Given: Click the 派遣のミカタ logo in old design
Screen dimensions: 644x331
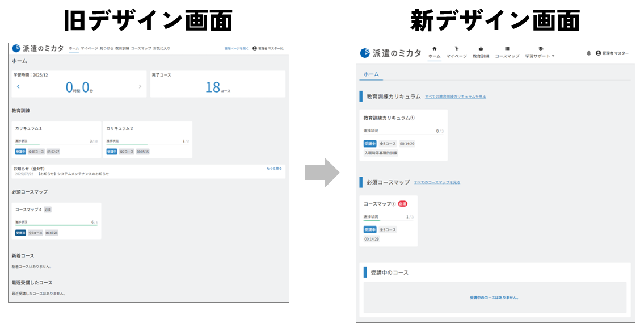Looking at the screenshot, I should tap(38, 48).
